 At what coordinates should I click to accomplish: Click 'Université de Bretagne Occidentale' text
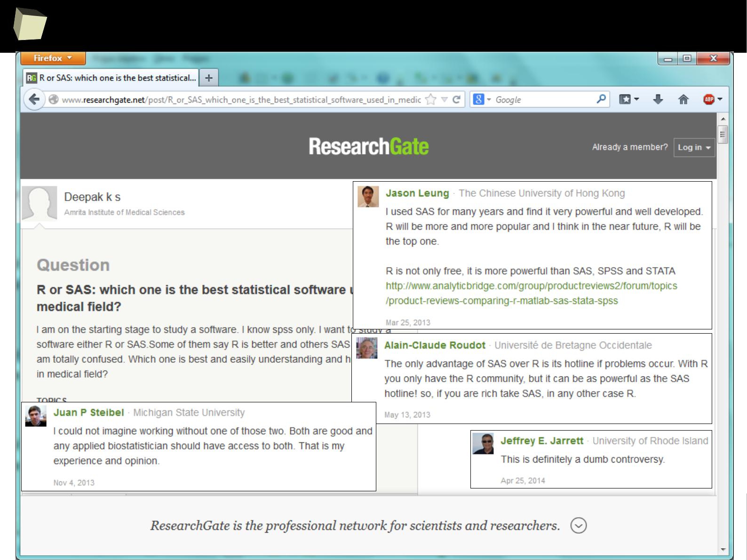(x=573, y=345)
